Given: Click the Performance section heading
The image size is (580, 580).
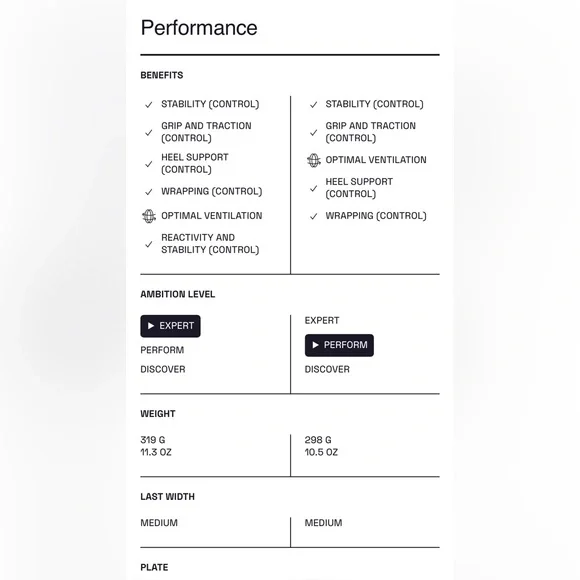Looking at the screenshot, I should pos(199,28).
